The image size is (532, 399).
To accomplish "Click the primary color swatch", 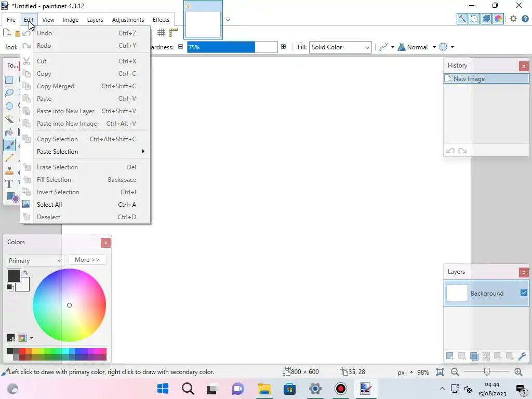I will point(14,275).
